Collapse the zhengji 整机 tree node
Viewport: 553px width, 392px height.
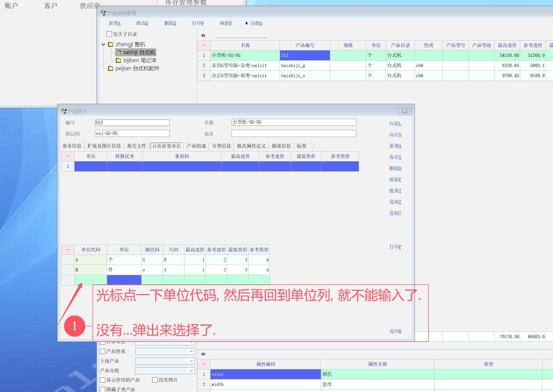click(103, 44)
